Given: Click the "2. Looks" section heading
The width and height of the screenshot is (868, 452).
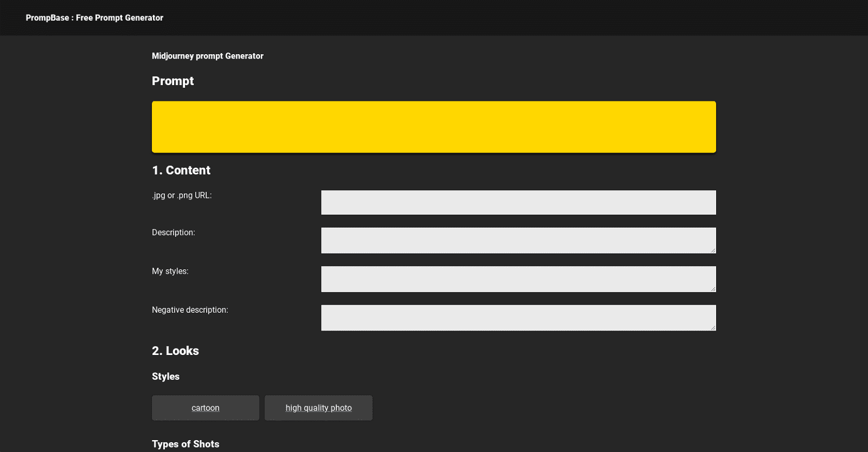Looking at the screenshot, I should click(175, 351).
